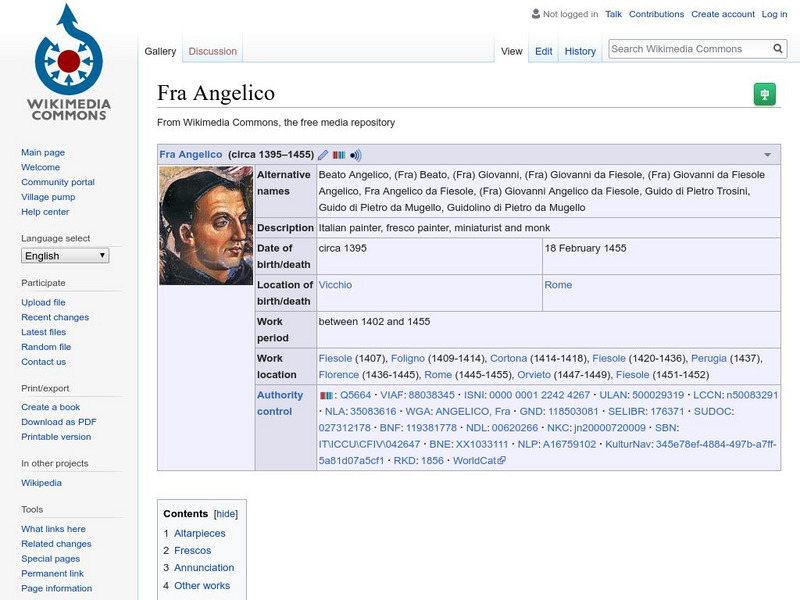Open Wikidata item Q5664
The height and width of the screenshot is (600, 800).
tap(356, 395)
